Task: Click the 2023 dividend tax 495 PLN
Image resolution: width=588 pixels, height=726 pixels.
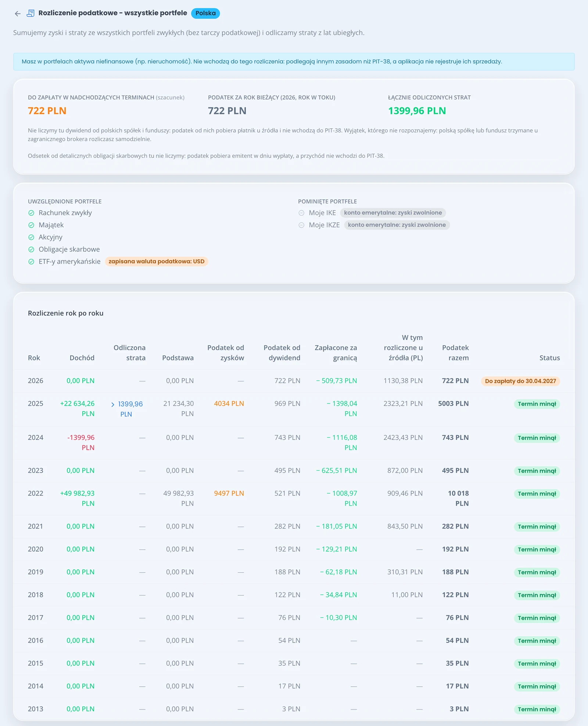Action: point(287,470)
